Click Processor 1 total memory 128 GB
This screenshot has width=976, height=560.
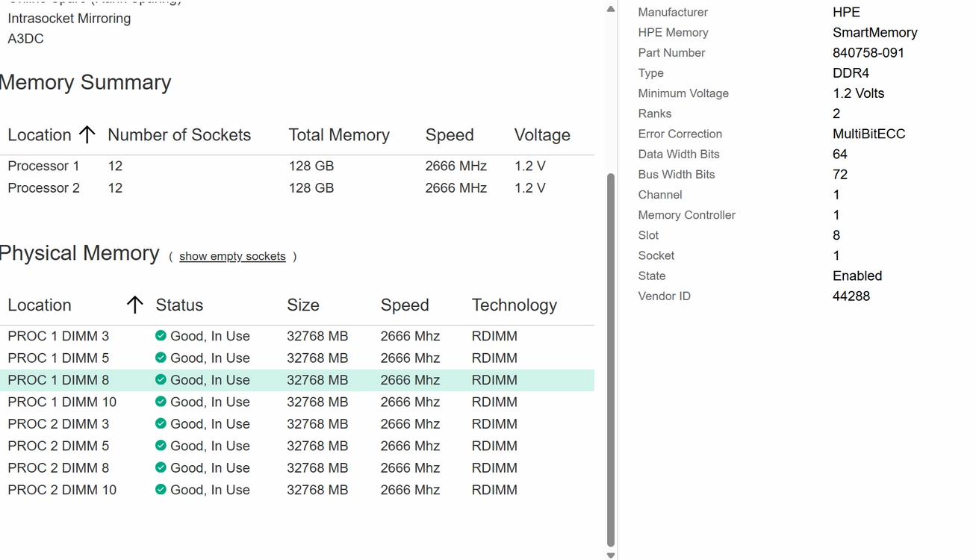311,166
